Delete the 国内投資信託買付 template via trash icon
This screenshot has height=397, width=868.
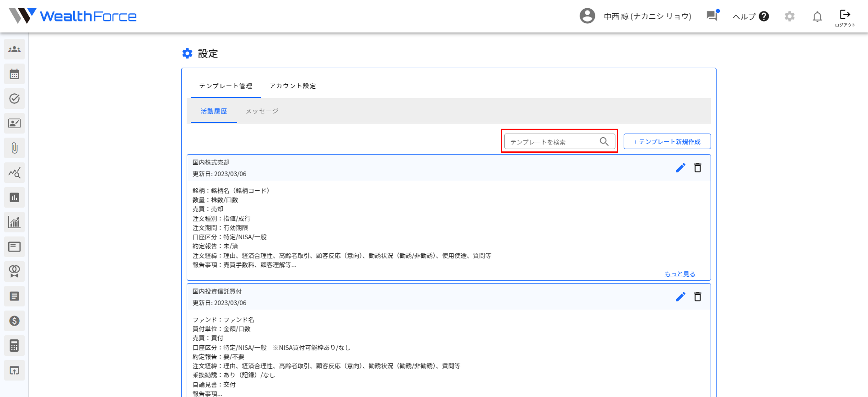coord(698,297)
